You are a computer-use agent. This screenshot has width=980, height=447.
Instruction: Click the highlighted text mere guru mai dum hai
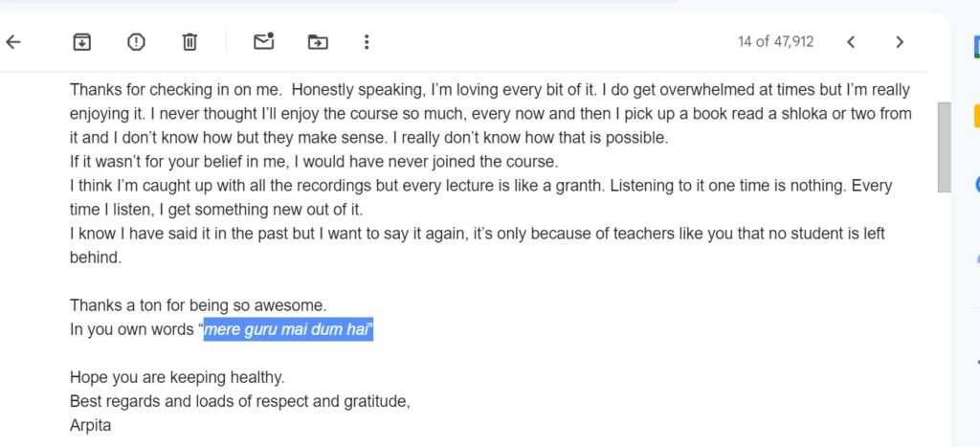(289, 329)
